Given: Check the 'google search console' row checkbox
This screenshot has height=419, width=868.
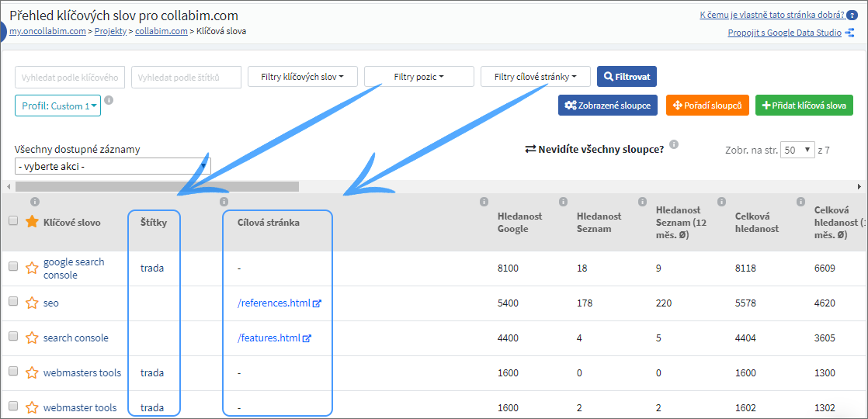Looking at the screenshot, I should click(13, 266).
